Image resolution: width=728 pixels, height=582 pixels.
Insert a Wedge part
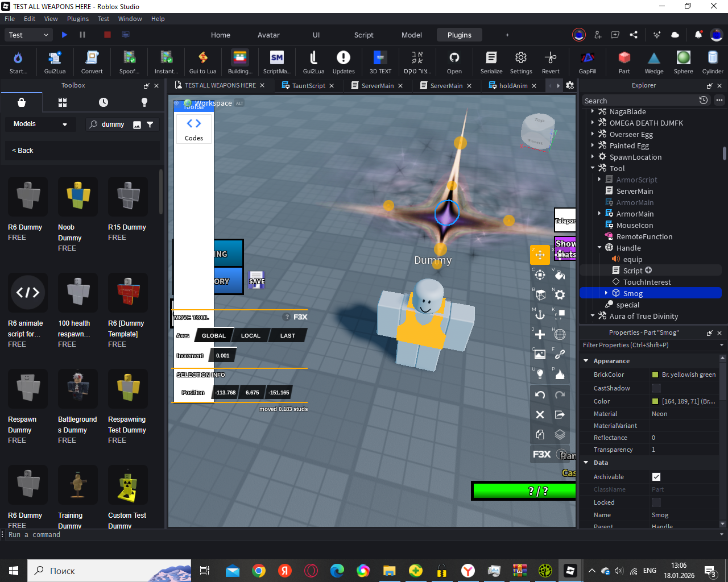(654, 62)
